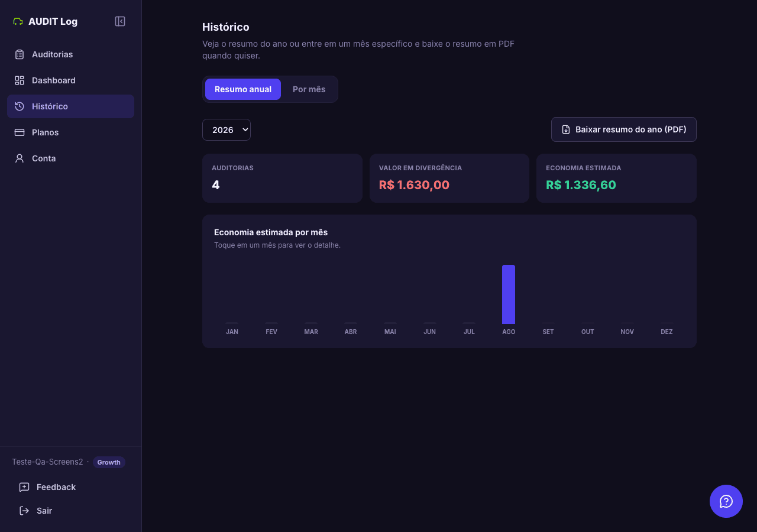Click the R$ 1.336,60 savings value

pos(581,185)
